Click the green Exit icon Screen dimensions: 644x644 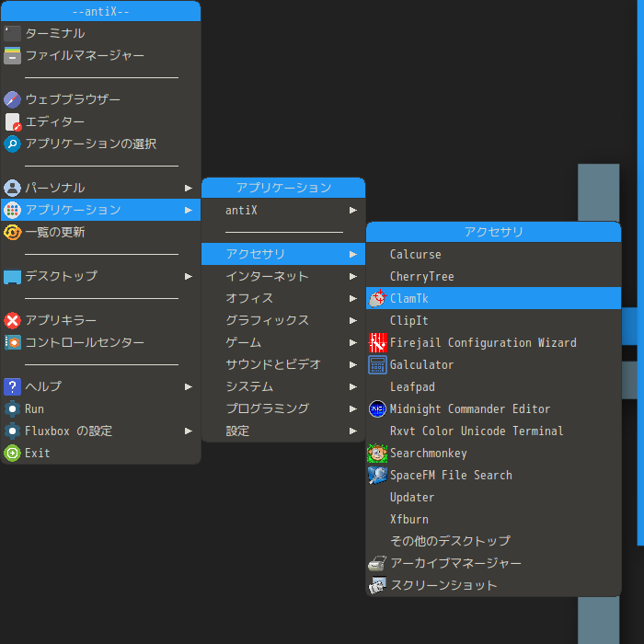12,453
